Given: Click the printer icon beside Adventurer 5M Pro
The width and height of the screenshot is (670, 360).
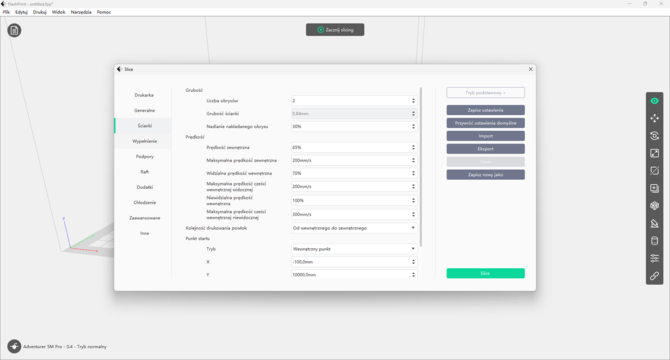Looking at the screenshot, I should [x=14, y=346].
